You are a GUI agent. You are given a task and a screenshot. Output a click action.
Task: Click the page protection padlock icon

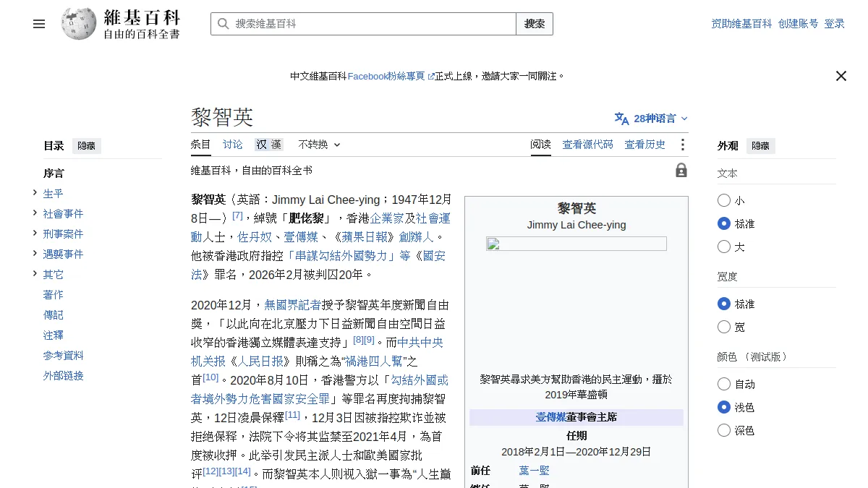[x=681, y=171]
